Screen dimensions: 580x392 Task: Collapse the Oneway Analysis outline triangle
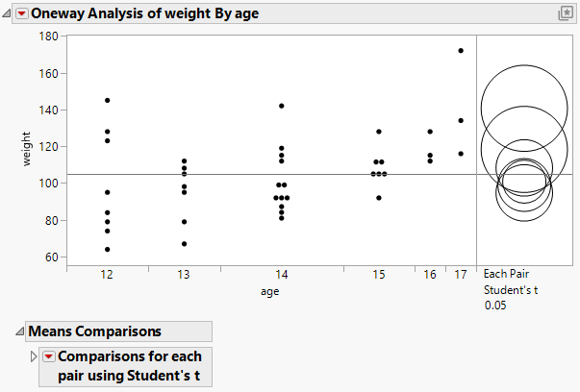8,13
